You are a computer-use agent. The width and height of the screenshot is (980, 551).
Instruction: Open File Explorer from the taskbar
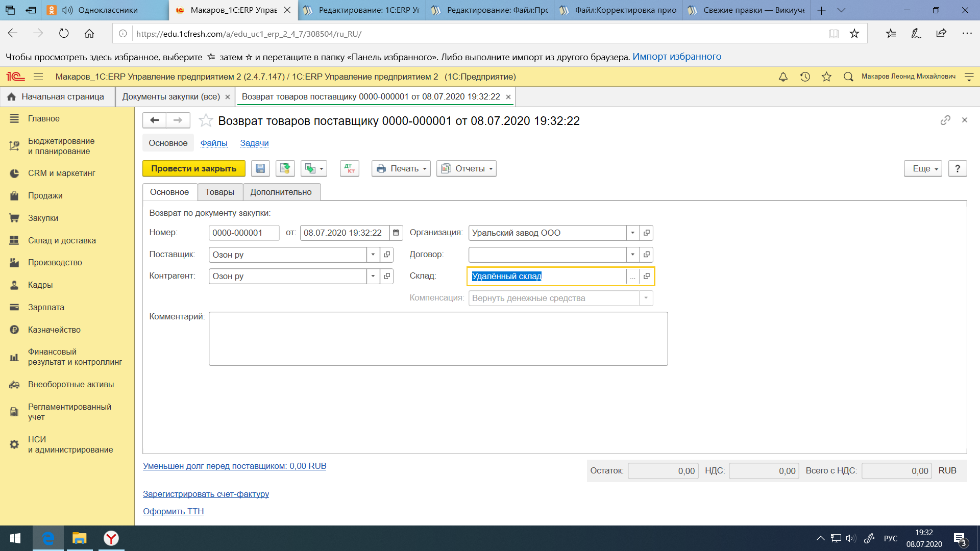(79, 538)
